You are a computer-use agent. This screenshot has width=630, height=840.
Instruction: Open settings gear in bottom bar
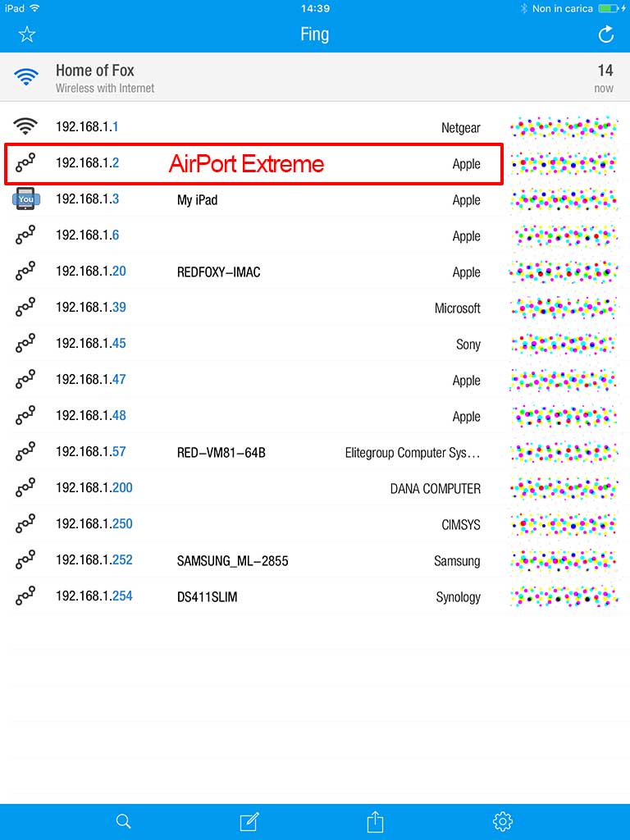tap(503, 821)
